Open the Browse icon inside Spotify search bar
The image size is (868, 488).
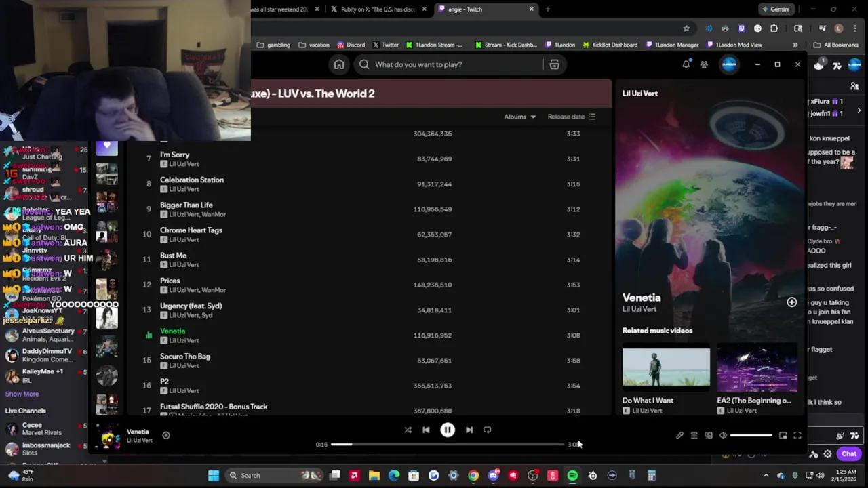coord(554,64)
